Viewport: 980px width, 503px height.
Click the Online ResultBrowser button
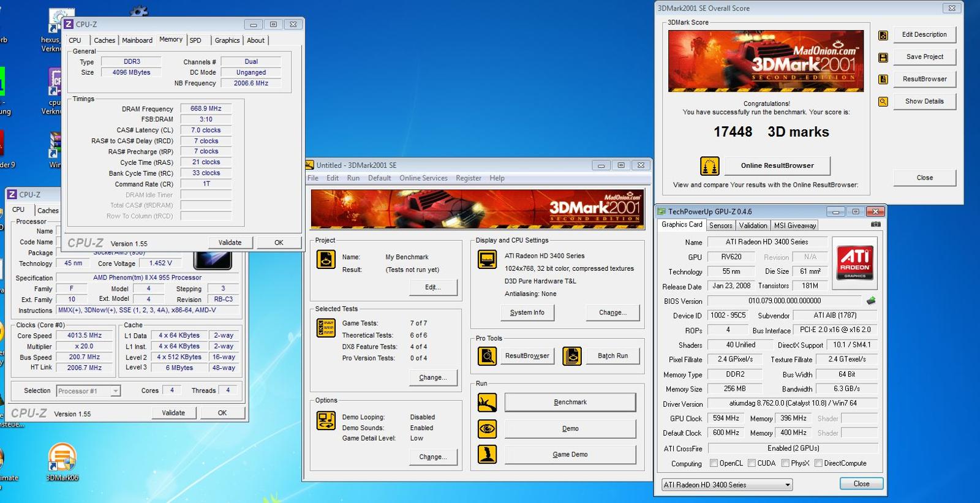[x=777, y=165]
